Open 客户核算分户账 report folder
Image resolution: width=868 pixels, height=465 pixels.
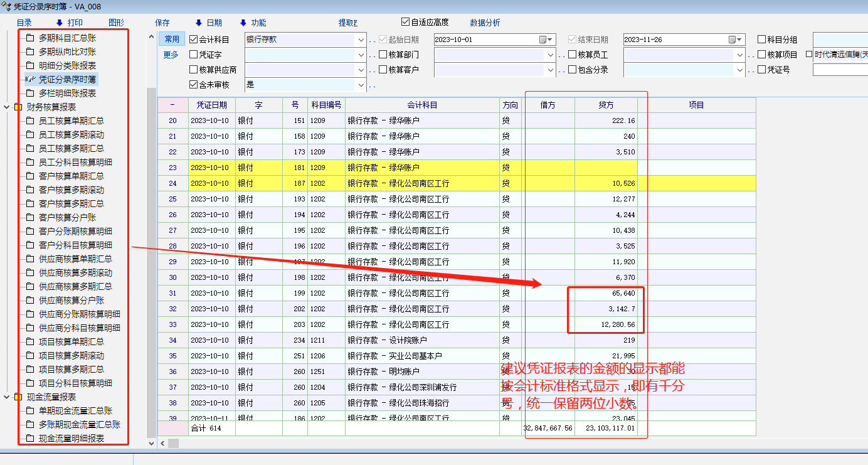67,218
